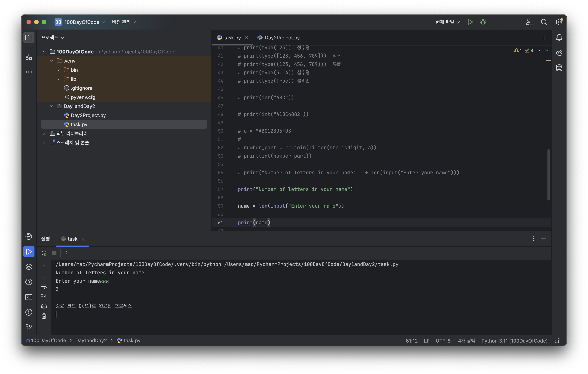The height and width of the screenshot is (374, 588).
Task: Clear the console output with the trash icon
Action: 44,316
